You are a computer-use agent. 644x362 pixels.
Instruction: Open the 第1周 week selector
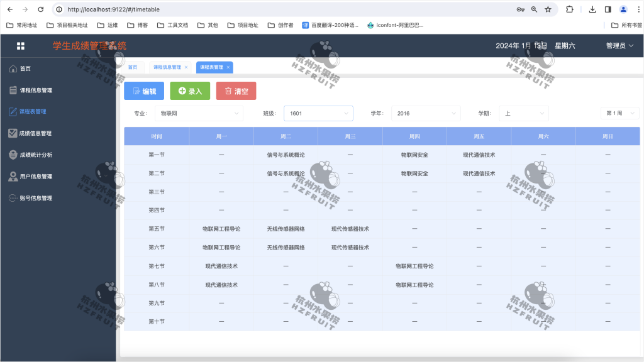(619, 113)
